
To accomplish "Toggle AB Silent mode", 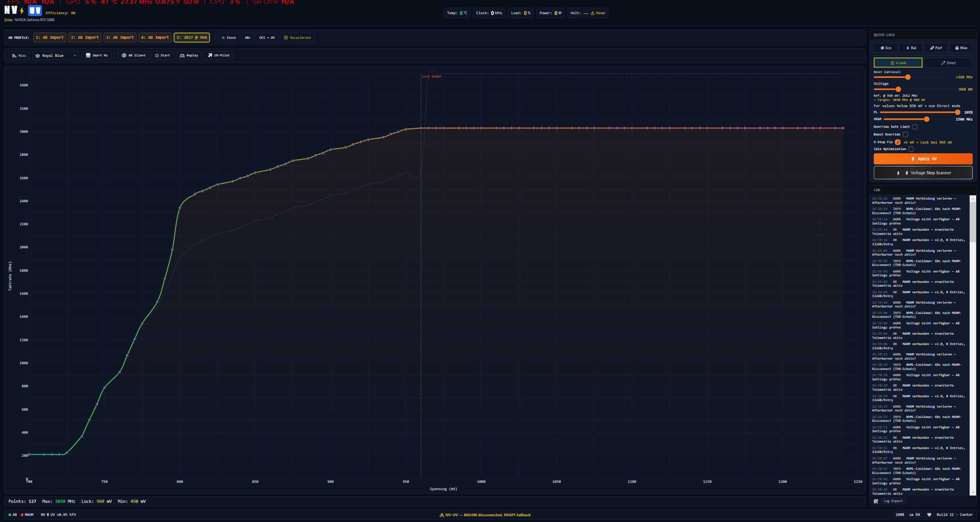I will [x=133, y=55].
